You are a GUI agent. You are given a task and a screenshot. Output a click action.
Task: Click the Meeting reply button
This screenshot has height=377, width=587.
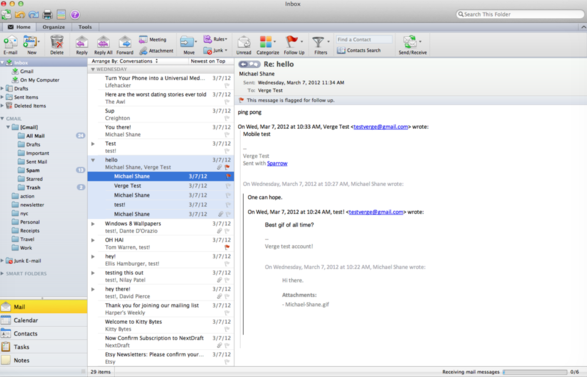(x=153, y=39)
